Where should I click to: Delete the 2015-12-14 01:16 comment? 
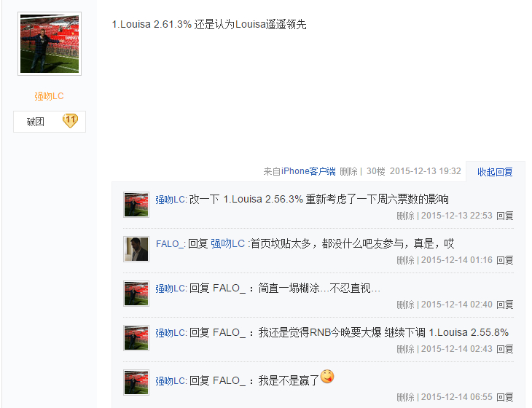(405, 260)
